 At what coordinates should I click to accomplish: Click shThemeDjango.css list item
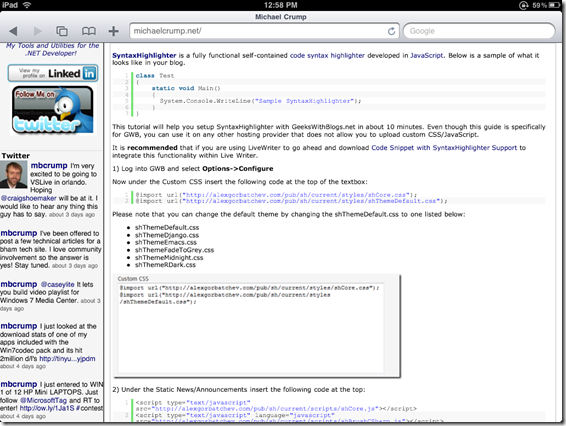coord(167,235)
